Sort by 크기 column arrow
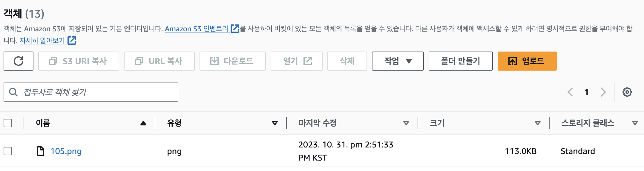Screen dimensions: 644x171 point(538,123)
